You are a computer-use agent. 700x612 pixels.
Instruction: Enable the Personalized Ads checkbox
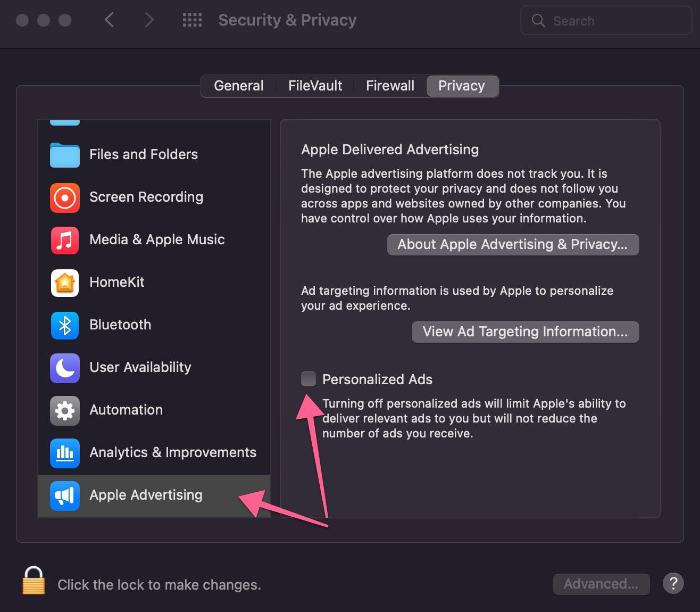pyautogui.click(x=309, y=379)
